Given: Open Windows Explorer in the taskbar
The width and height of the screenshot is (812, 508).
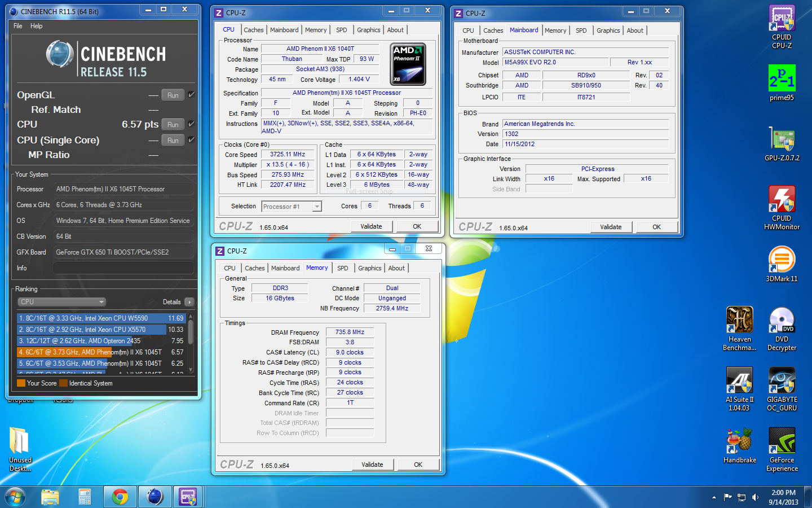Looking at the screenshot, I should pos(50,497).
